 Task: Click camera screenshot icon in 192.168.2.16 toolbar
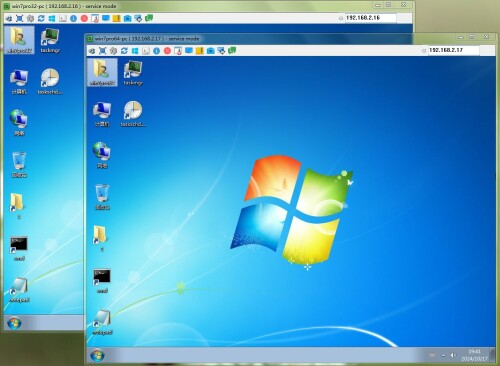click(x=127, y=18)
